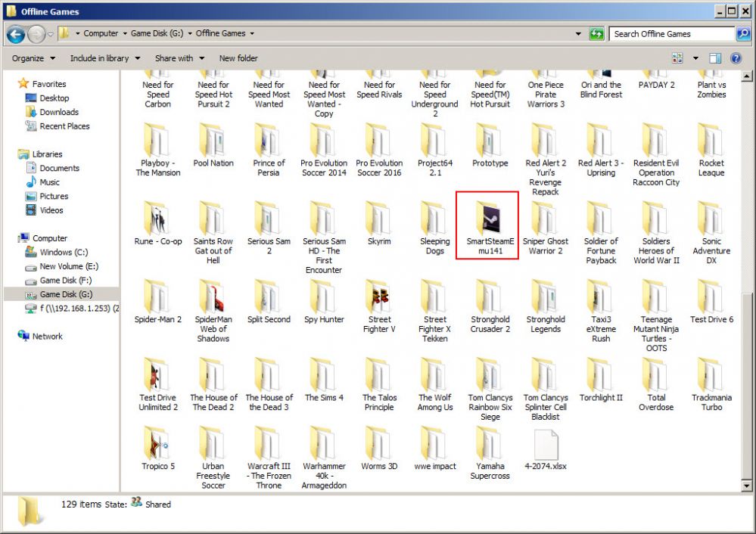Image resolution: width=756 pixels, height=534 pixels.
Task: Select the SpiderMan Web of Shadows folder
Action: pos(213,312)
